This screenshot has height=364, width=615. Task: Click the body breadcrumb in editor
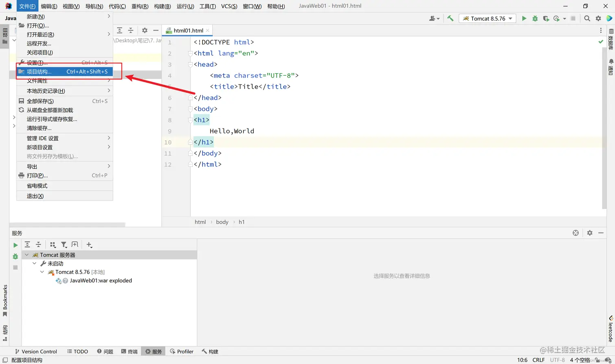(222, 222)
